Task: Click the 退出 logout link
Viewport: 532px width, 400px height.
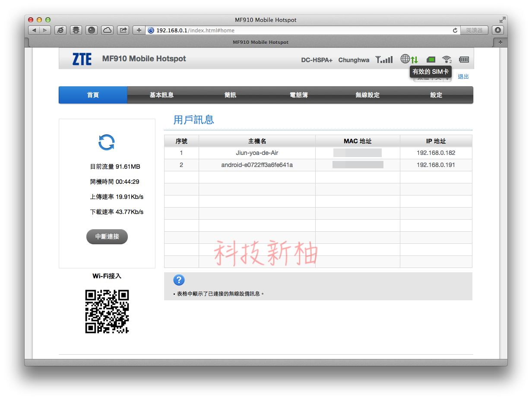Action: [463, 76]
